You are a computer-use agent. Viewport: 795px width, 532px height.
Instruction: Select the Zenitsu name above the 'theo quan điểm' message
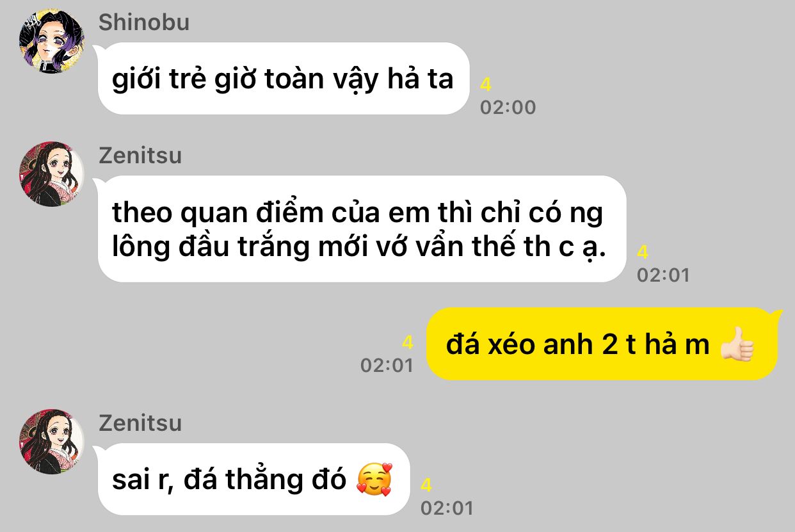click(140, 156)
